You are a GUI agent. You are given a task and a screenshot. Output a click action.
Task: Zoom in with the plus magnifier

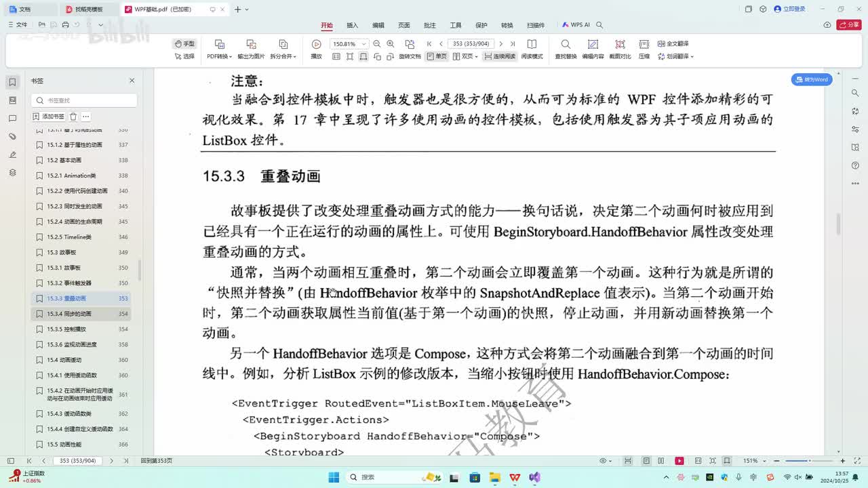coord(390,44)
